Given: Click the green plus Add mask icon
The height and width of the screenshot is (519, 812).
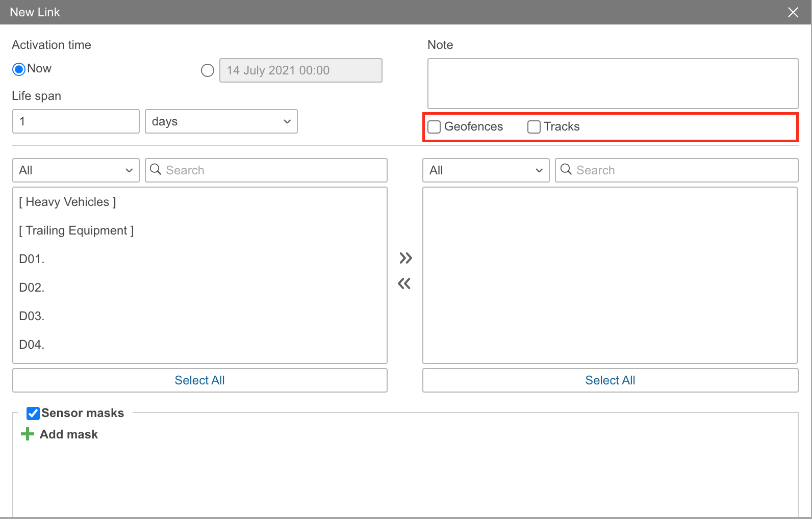Looking at the screenshot, I should pos(28,434).
